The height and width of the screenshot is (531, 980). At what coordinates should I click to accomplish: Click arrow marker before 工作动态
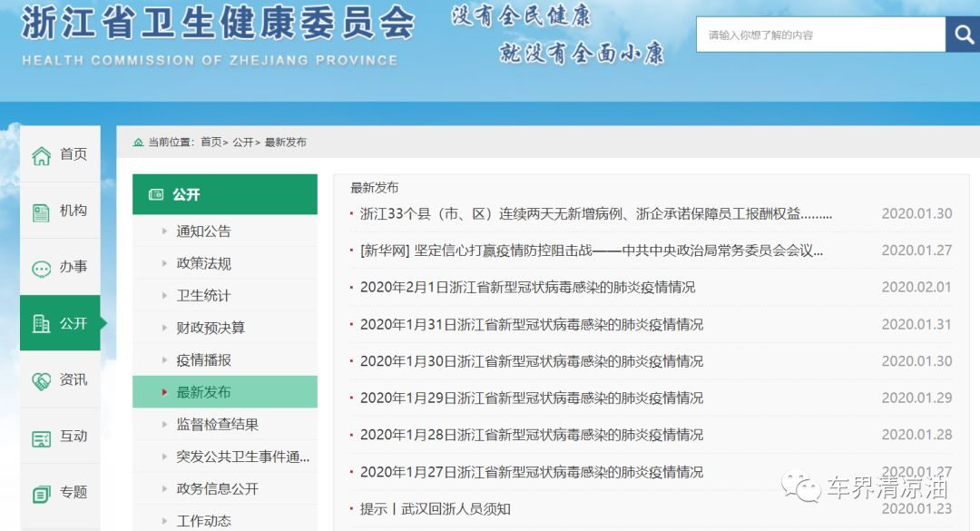tap(164, 520)
